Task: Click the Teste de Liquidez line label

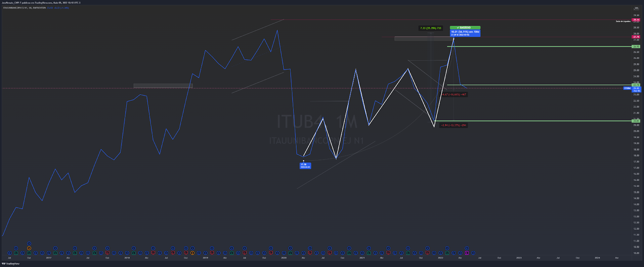Action: pyautogui.click(x=623, y=21)
